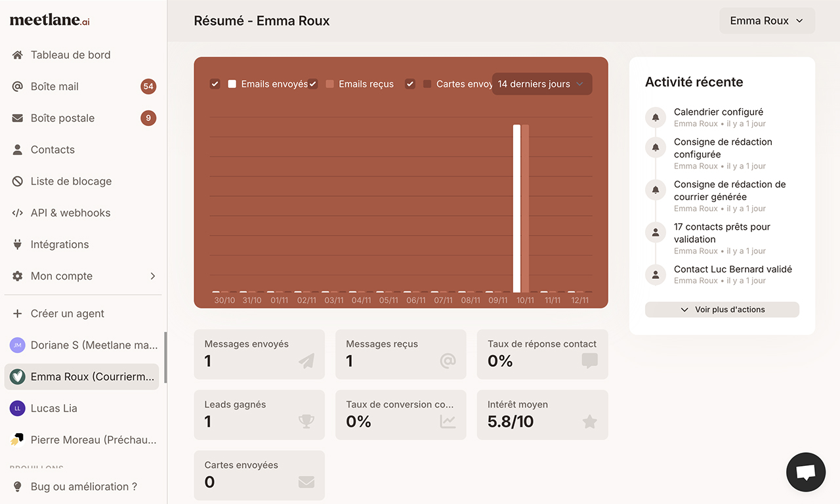Open the chat support bubble

pos(805,472)
